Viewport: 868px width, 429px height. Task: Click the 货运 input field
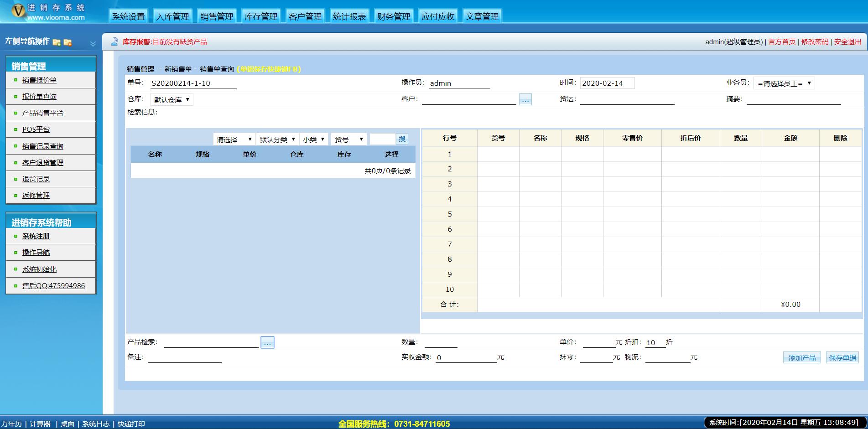pos(627,99)
